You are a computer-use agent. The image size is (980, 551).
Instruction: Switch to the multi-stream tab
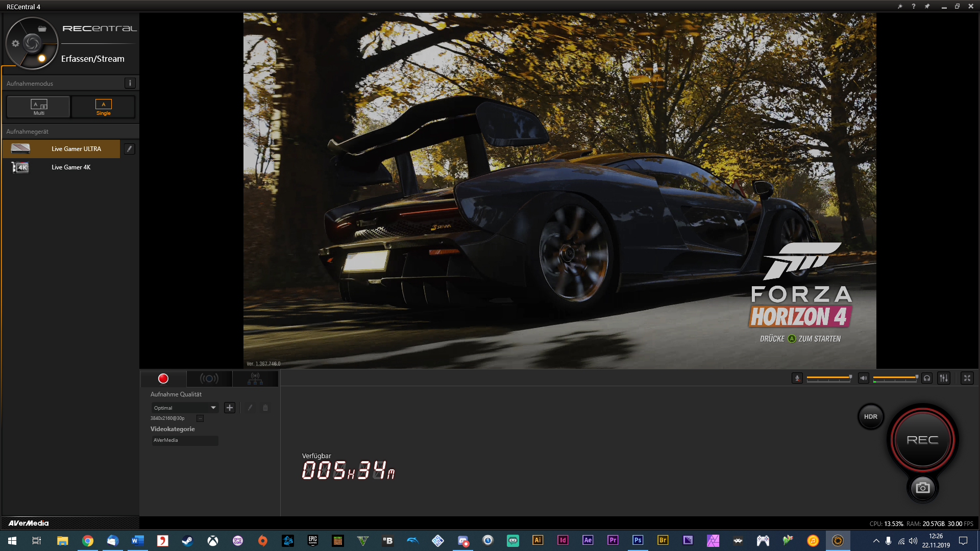[x=255, y=379]
